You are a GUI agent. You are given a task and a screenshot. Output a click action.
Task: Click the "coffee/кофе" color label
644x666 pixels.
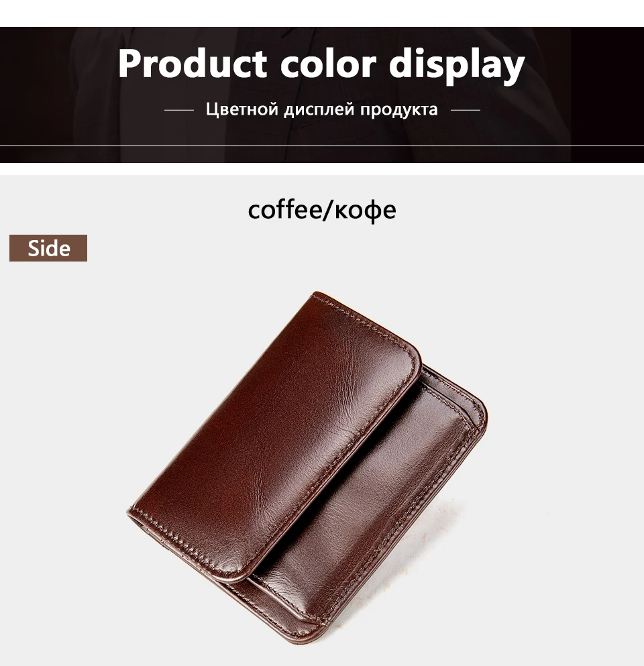click(x=322, y=209)
